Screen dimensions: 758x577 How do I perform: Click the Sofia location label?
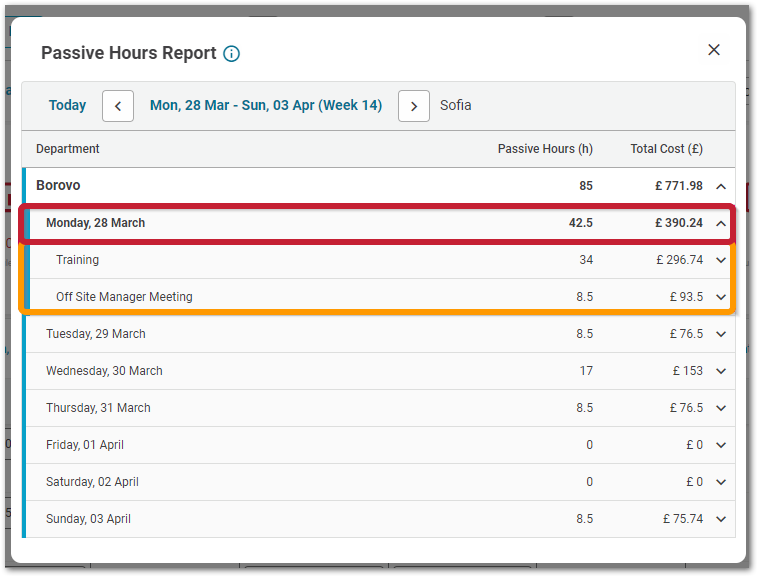coord(455,105)
